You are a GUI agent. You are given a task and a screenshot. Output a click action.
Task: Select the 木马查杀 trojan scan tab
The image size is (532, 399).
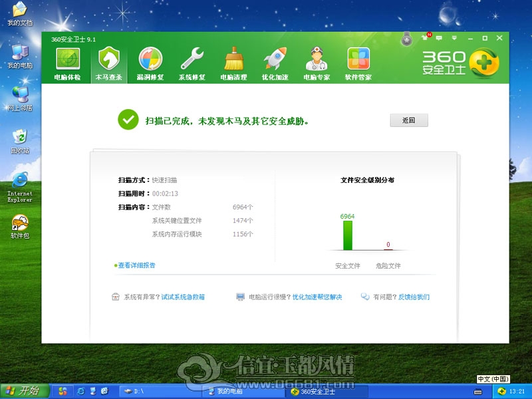pos(108,63)
